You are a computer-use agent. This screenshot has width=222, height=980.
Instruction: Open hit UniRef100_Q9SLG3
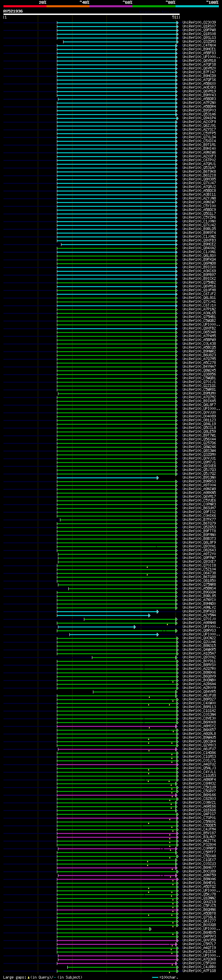click(x=199, y=38)
